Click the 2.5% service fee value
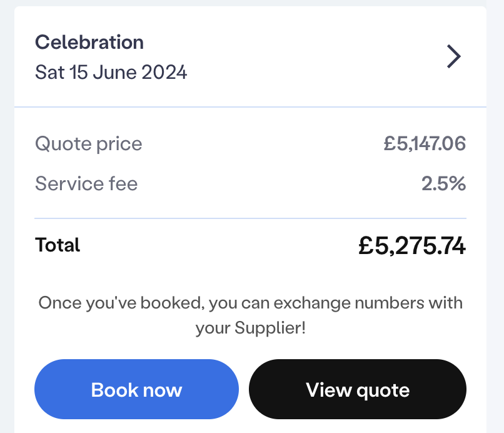The image size is (504, 433). point(443,184)
